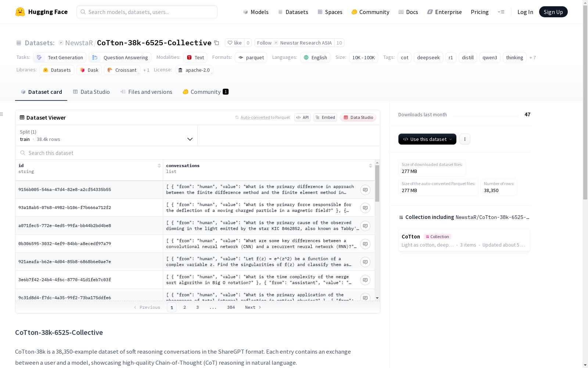This screenshot has width=588, height=368.
Task: Open Community in top navigation
Action: tap(370, 12)
